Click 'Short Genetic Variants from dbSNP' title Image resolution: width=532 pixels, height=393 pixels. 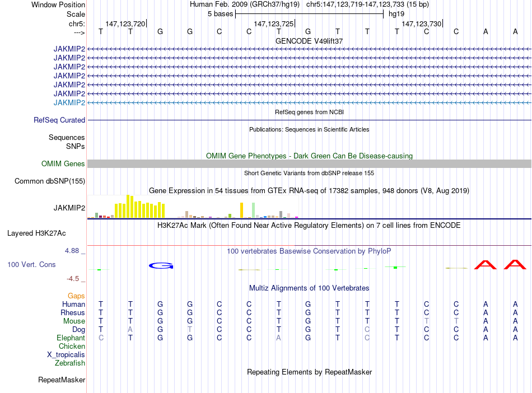click(309, 173)
